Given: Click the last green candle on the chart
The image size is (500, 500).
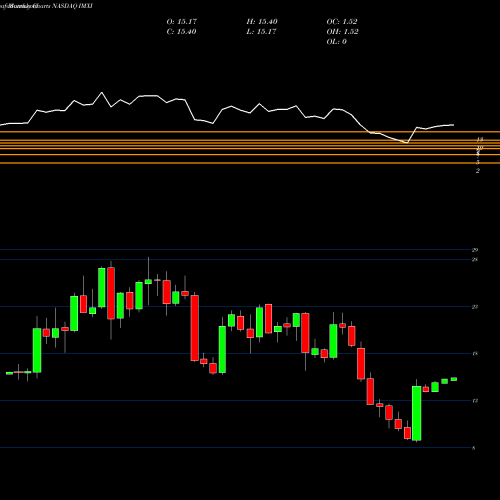Looking at the screenshot, I should (454, 379).
